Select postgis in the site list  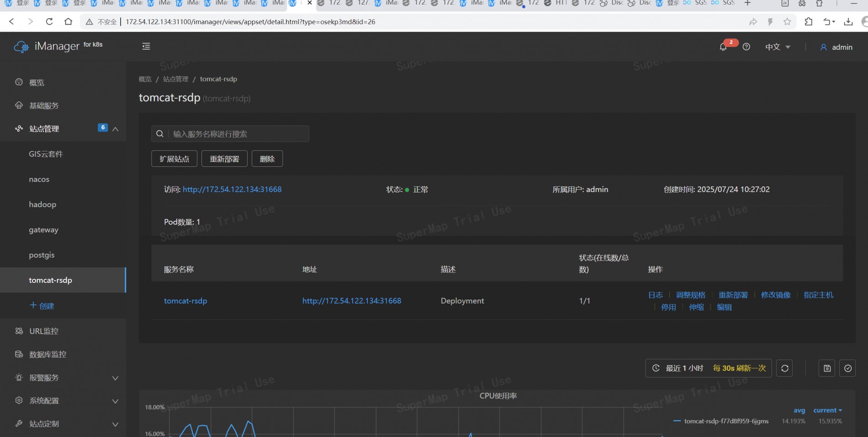42,255
